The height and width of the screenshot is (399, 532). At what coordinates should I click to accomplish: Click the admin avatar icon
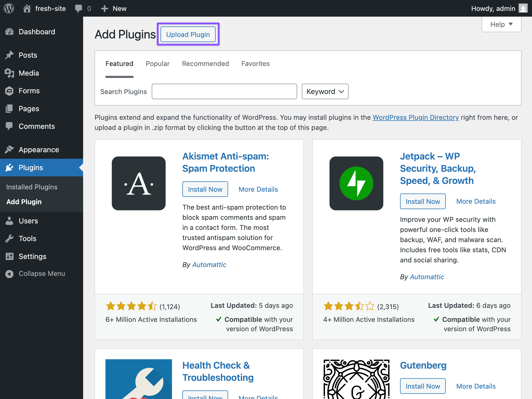tap(523, 8)
